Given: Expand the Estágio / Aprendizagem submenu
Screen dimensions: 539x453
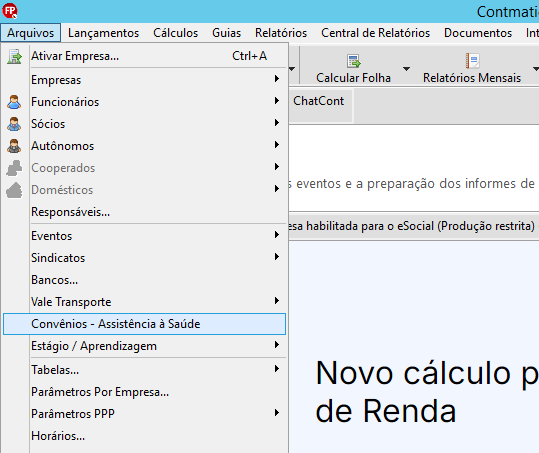Looking at the screenshot, I should pyautogui.click(x=144, y=346).
